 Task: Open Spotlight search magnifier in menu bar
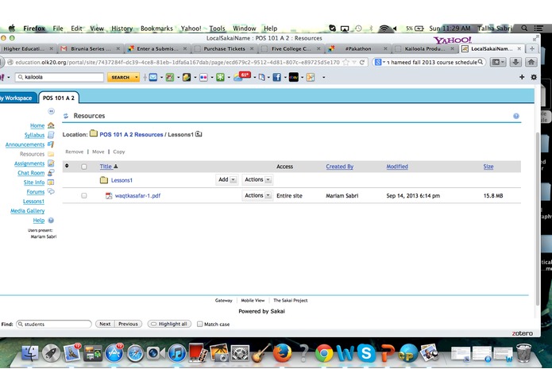tap(524, 28)
